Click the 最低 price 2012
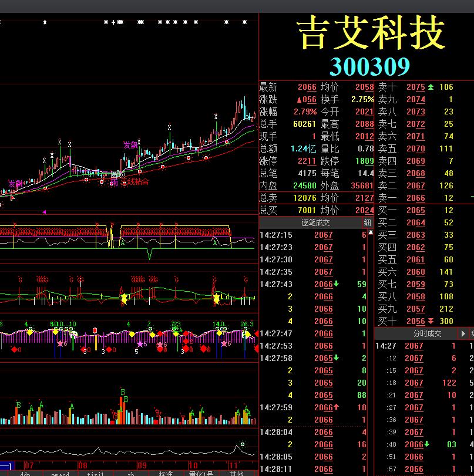The width and height of the screenshot is (474, 476). coord(365,137)
